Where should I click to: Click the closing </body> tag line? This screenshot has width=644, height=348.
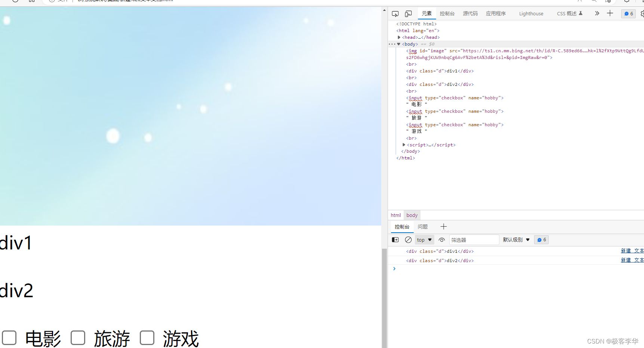point(410,151)
